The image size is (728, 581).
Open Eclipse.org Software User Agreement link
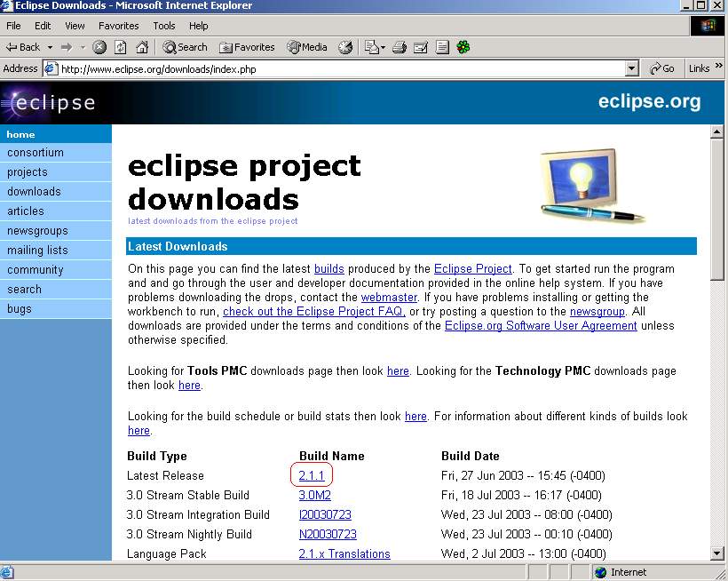tap(541, 325)
